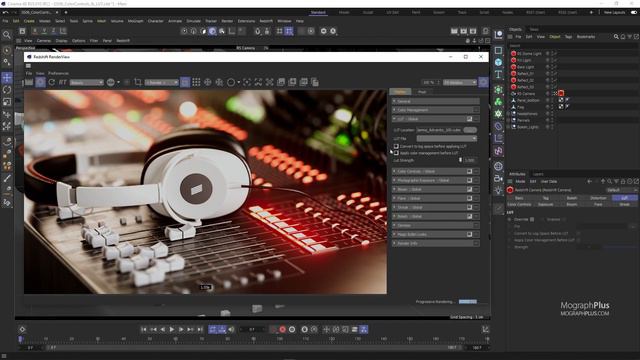The image size is (640, 360).
Task: Click the search magnifier in the top-left toolbar
Action: (x=7, y=35)
